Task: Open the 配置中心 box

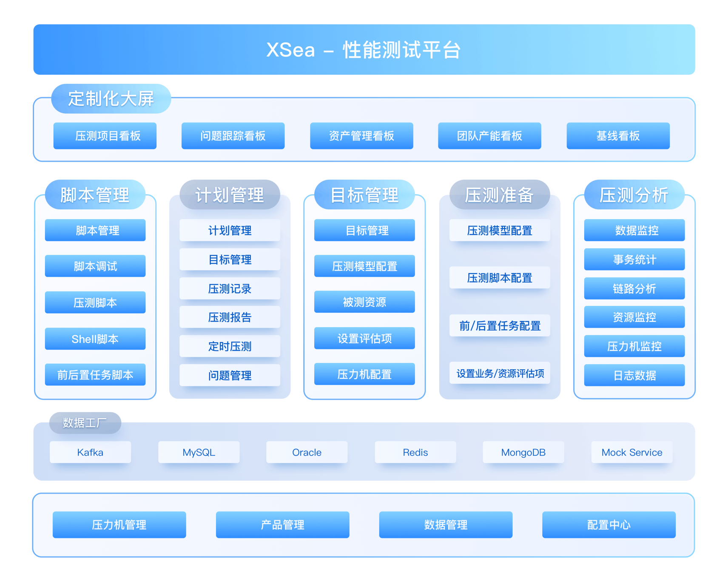Action: pyautogui.click(x=609, y=525)
